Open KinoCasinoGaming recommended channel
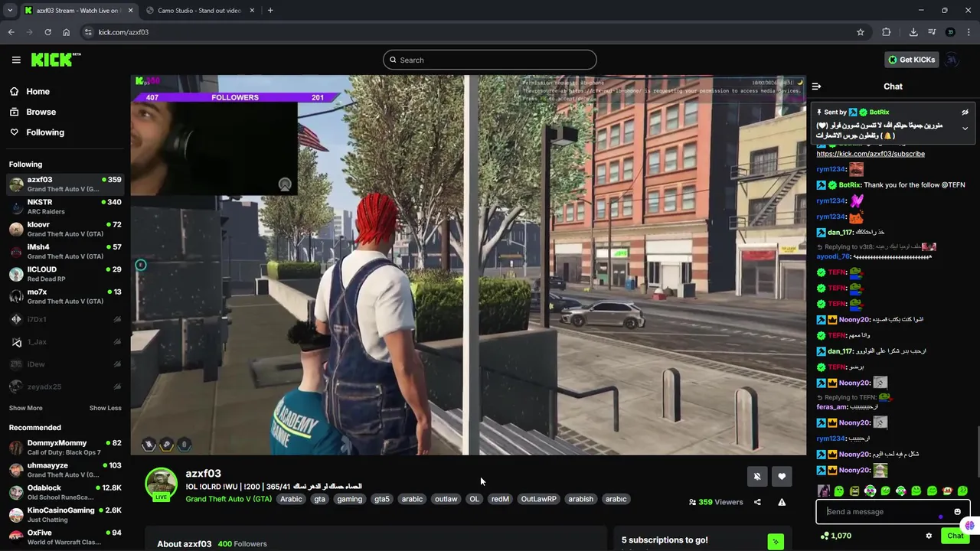Viewport: 980px width, 551px height. [x=65, y=515]
